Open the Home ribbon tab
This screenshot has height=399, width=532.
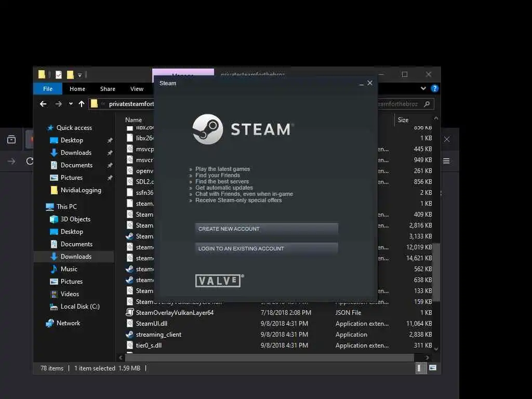[77, 88]
